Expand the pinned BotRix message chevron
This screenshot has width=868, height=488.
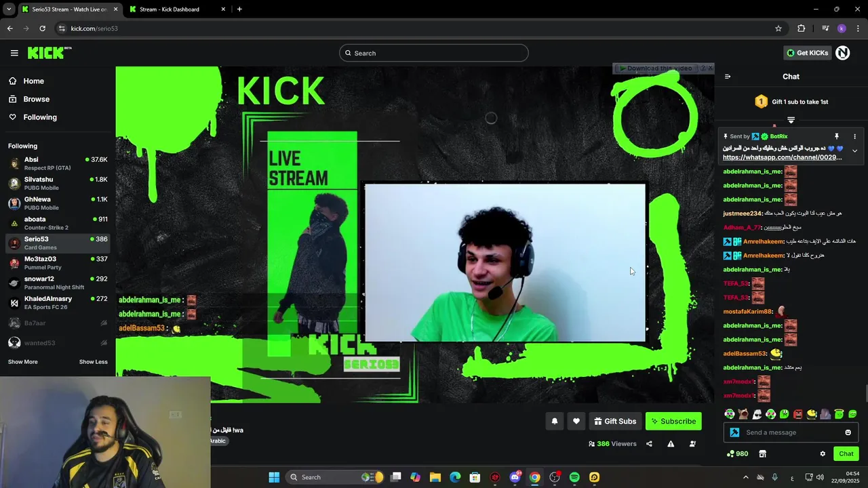click(854, 150)
